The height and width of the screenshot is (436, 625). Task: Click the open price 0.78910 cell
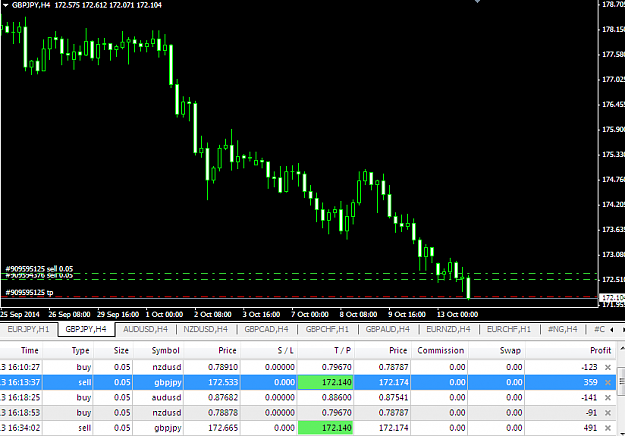[212, 367]
